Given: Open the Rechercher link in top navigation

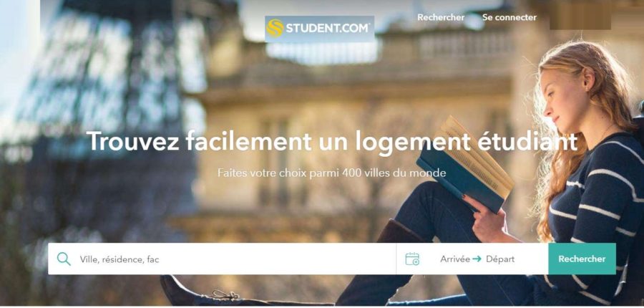Looking at the screenshot, I should click(441, 17).
